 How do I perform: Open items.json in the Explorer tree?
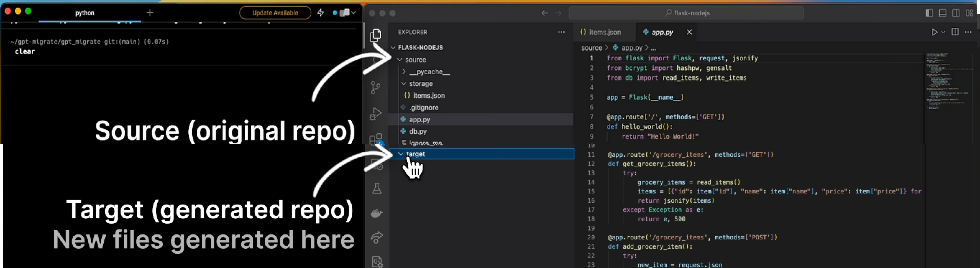428,95
